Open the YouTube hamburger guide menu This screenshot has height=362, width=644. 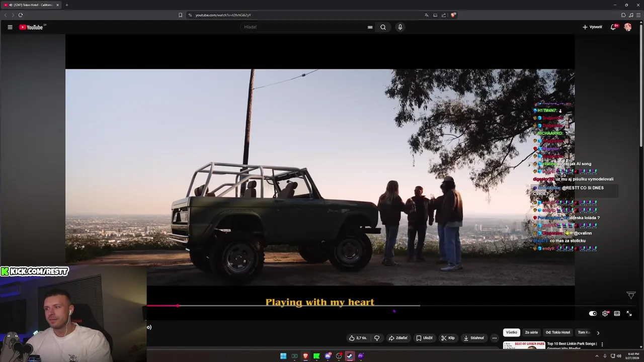[10, 27]
